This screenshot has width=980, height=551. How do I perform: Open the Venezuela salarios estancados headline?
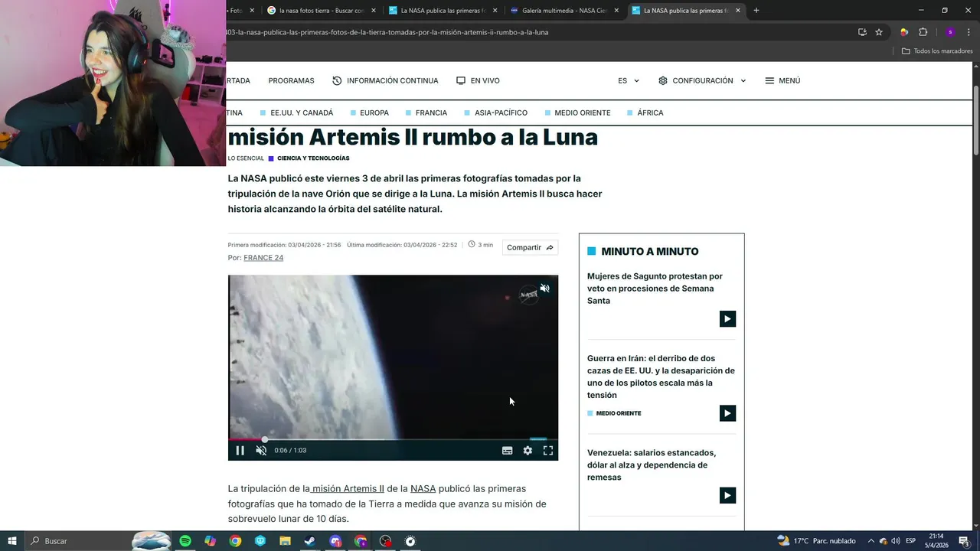652,465
